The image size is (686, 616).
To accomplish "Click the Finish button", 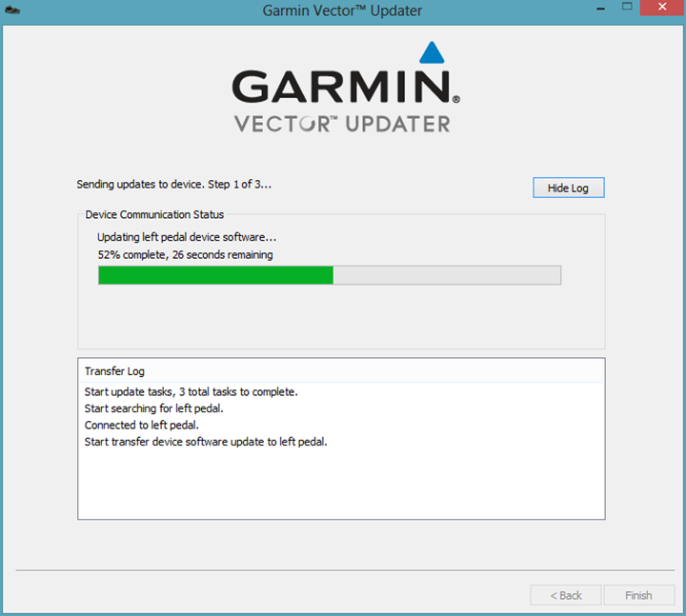I will [x=638, y=595].
